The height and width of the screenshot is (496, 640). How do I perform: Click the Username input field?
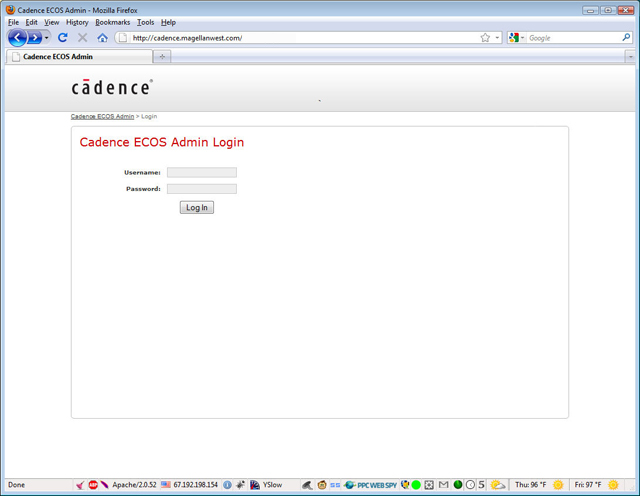pyautogui.click(x=202, y=172)
